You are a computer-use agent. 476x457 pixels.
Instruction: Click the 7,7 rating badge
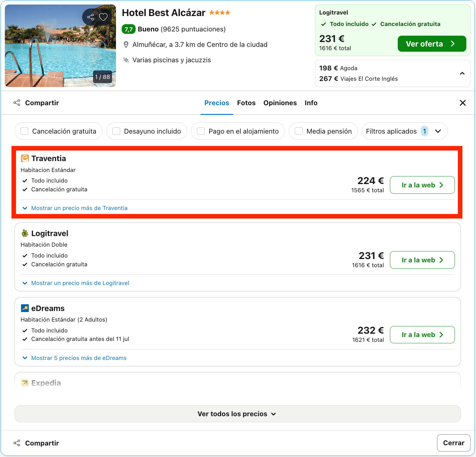128,29
